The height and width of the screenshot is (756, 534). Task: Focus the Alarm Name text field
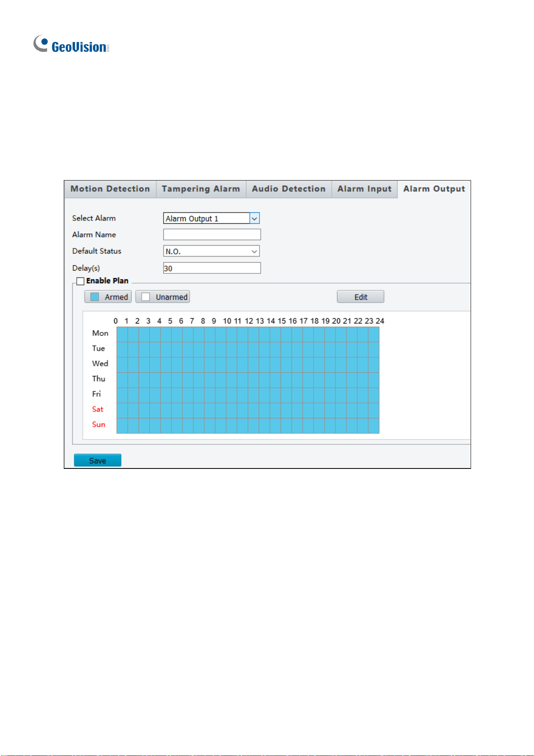tap(212, 235)
